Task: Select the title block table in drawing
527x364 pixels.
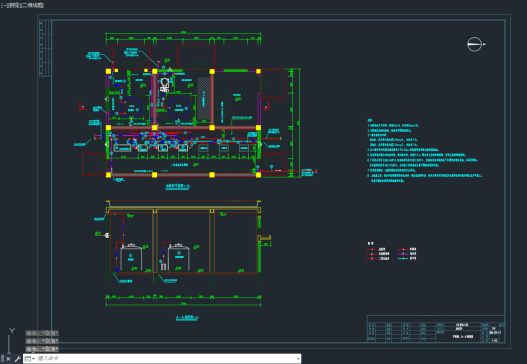Action: click(436, 329)
